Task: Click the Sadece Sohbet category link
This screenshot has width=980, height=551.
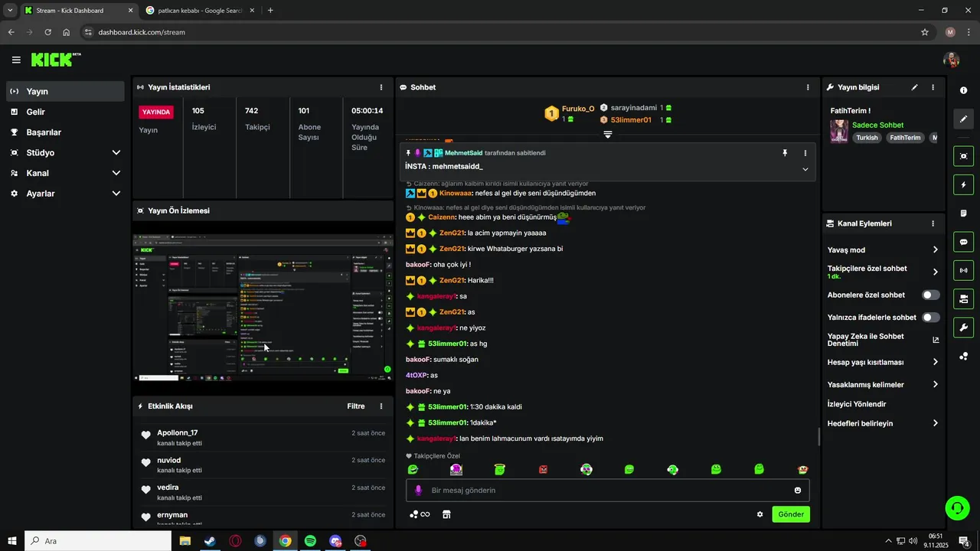Action: pos(877,125)
